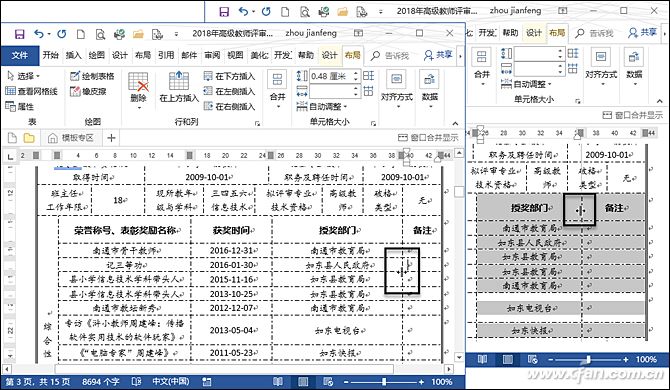Switch to 开始 ribbon tab
670x390 pixels.
50,55
